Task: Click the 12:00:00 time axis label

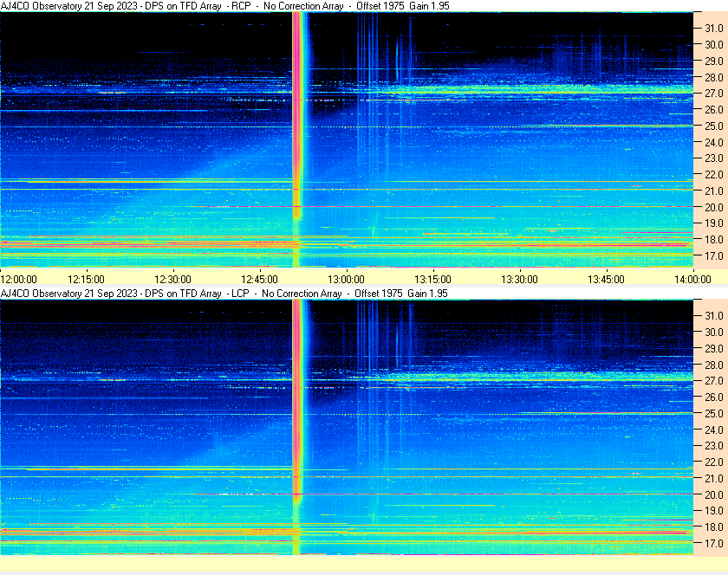Action: click(18, 280)
